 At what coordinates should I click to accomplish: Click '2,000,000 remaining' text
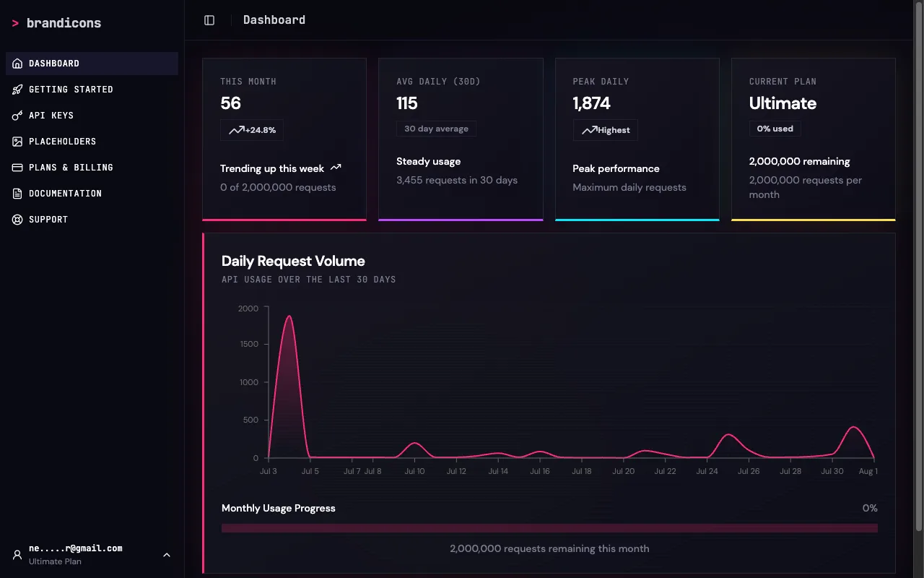click(x=800, y=161)
